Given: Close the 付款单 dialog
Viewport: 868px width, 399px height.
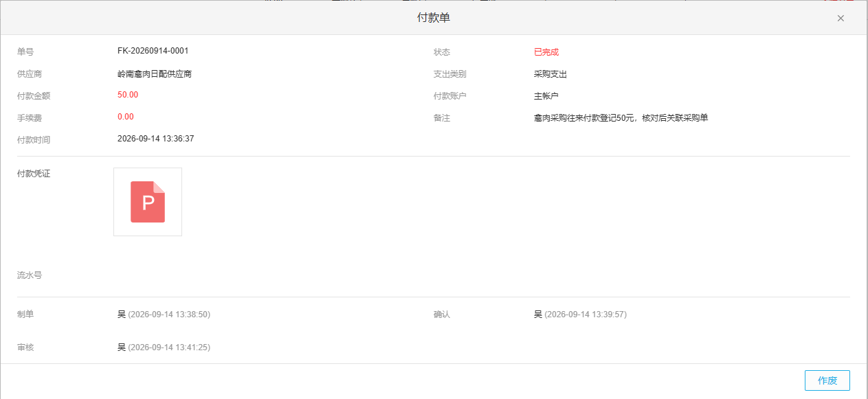Looking at the screenshot, I should pyautogui.click(x=841, y=19).
